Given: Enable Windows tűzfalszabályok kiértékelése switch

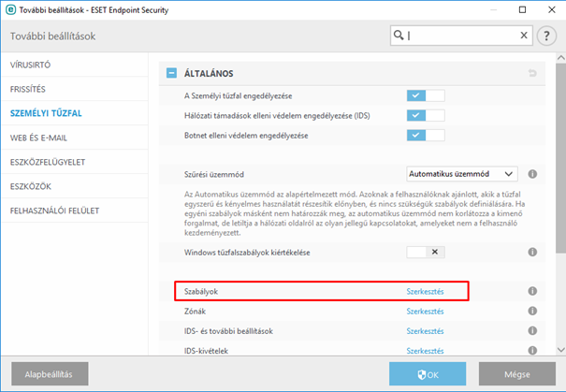Looking at the screenshot, I should (426, 253).
